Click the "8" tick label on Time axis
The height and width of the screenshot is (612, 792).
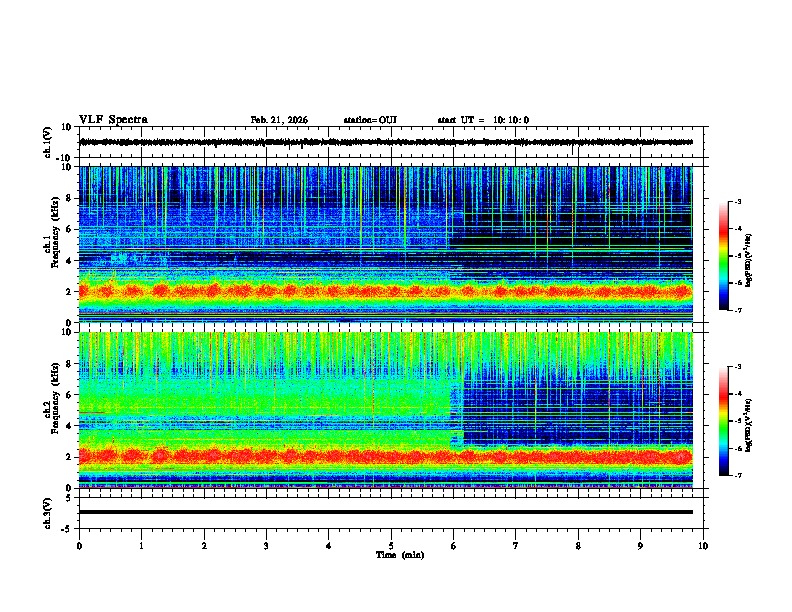(578, 546)
